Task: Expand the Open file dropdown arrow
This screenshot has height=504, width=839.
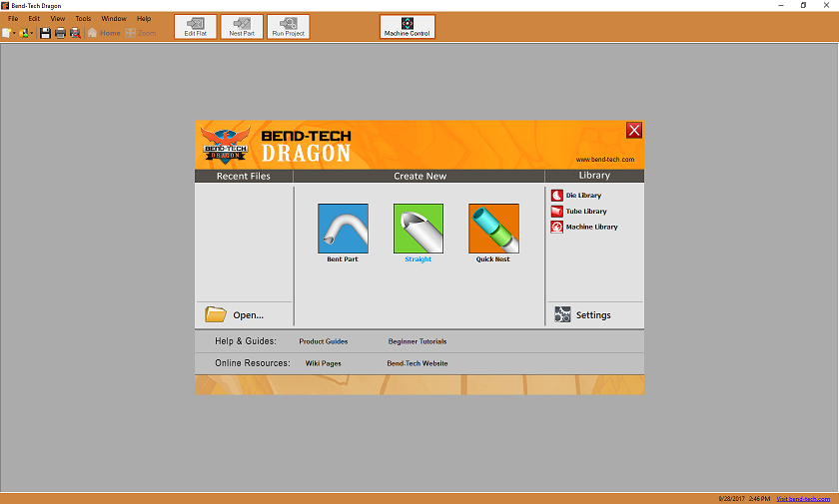Action: (32, 33)
